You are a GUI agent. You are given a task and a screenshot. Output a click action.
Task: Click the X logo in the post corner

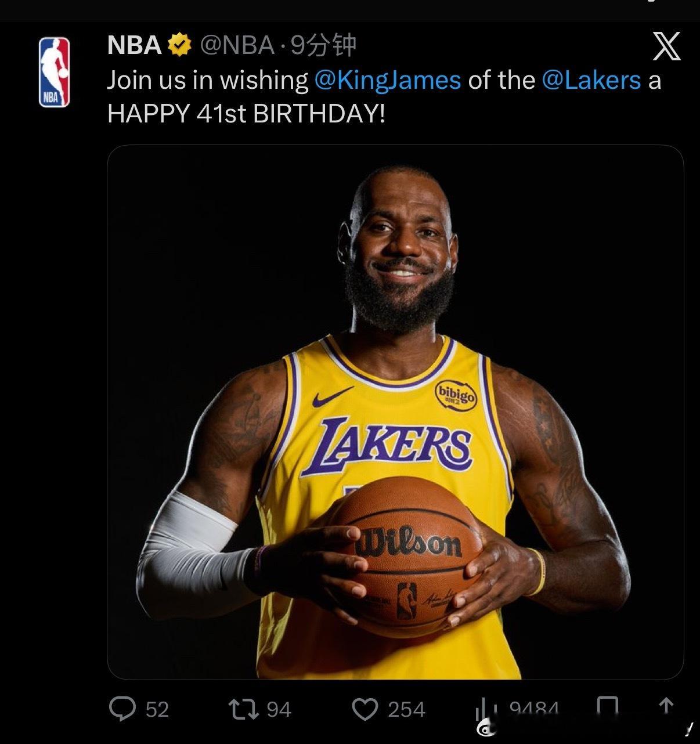[666, 46]
